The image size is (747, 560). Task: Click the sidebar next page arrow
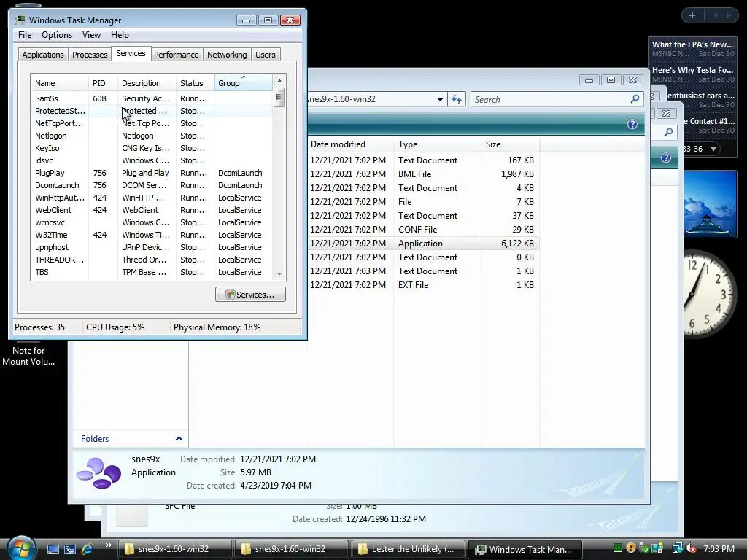point(729,16)
